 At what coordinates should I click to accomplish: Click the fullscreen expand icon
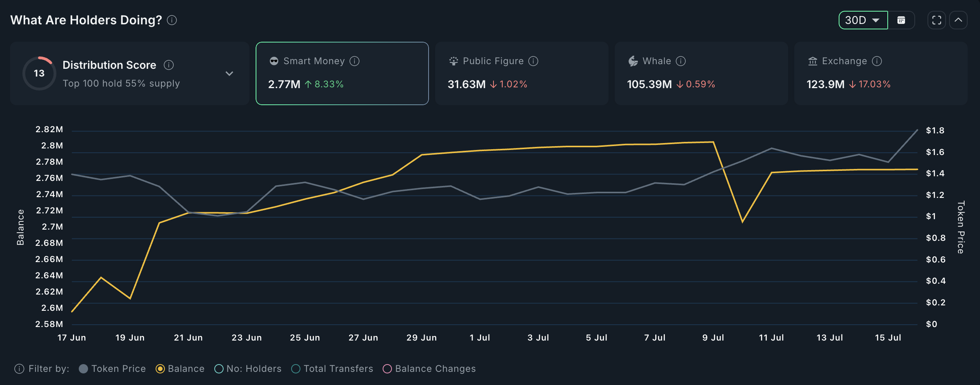point(937,20)
